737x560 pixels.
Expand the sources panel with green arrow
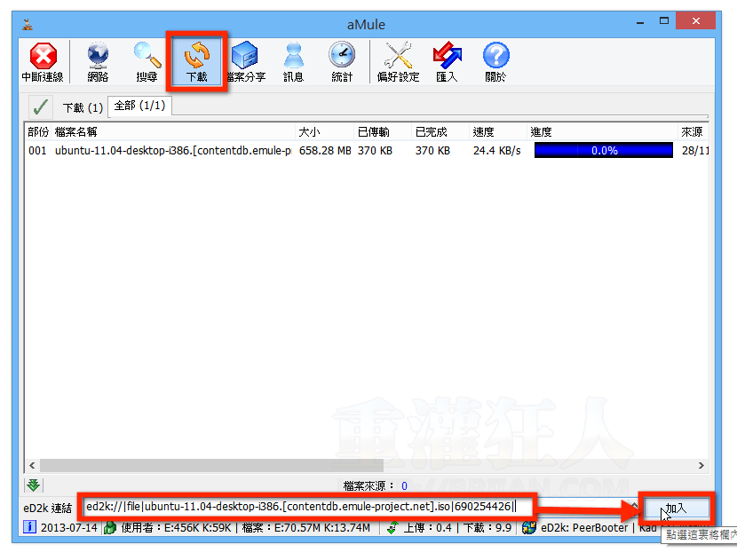pyautogui.click(x=34, y=485)
